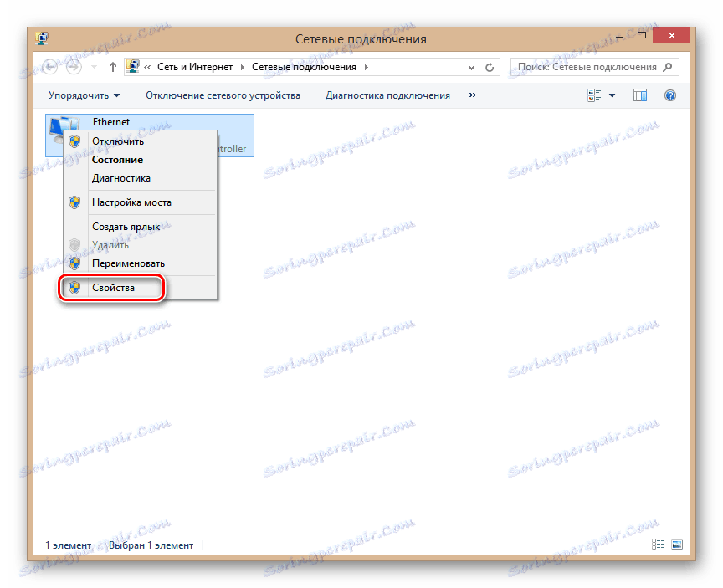Switch to details view via status bar icon
723x588 pixels.
coord(657,545)
